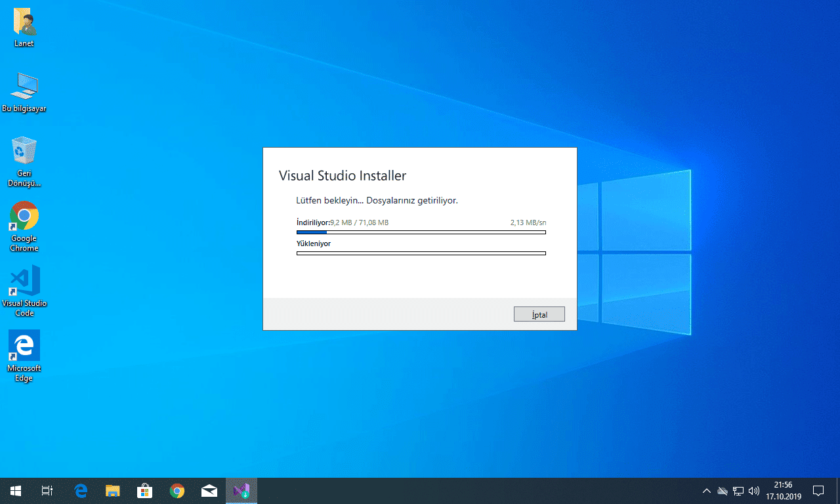Click the Yükleniyor install progress bar
This screenshot has width=840, height=504.
(x=421, y=253)
